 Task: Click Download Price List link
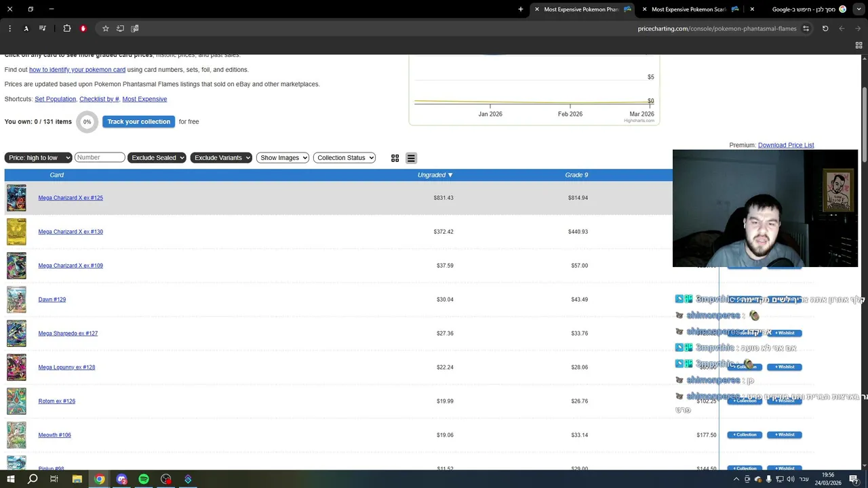pos(786,145)
